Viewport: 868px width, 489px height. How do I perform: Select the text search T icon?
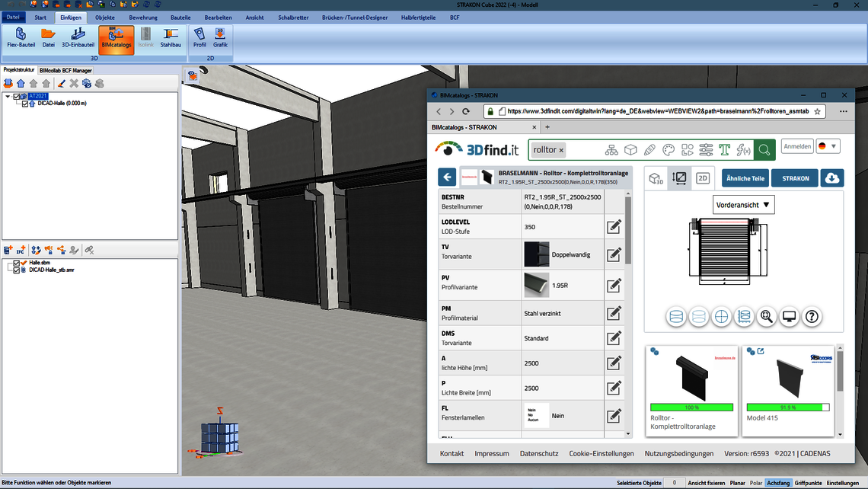[x=725, y=150]
